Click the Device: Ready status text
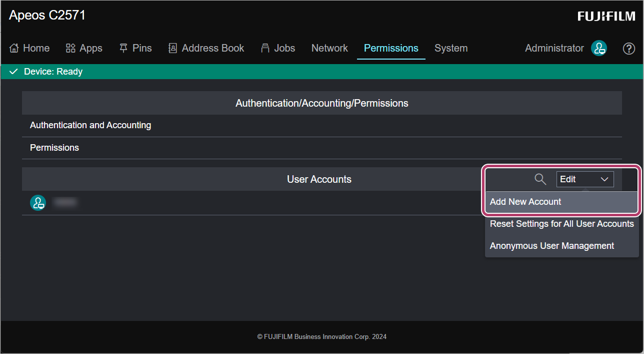Viewport: 644px width, 354px height. click(53, 72)
